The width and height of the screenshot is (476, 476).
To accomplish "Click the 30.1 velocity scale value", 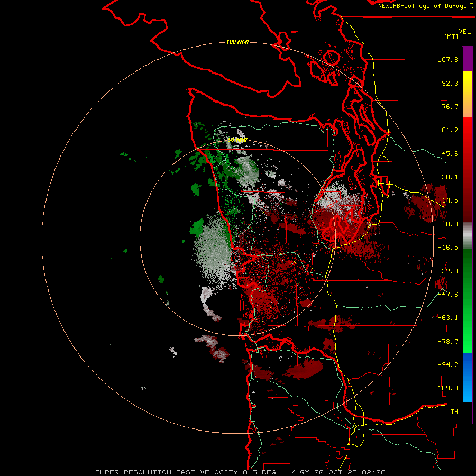I will pyautogui.click(x=450, y=177).
